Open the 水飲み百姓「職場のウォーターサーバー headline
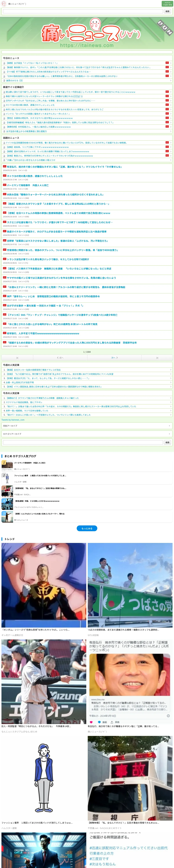174x868 pixels. coord(55,194)
